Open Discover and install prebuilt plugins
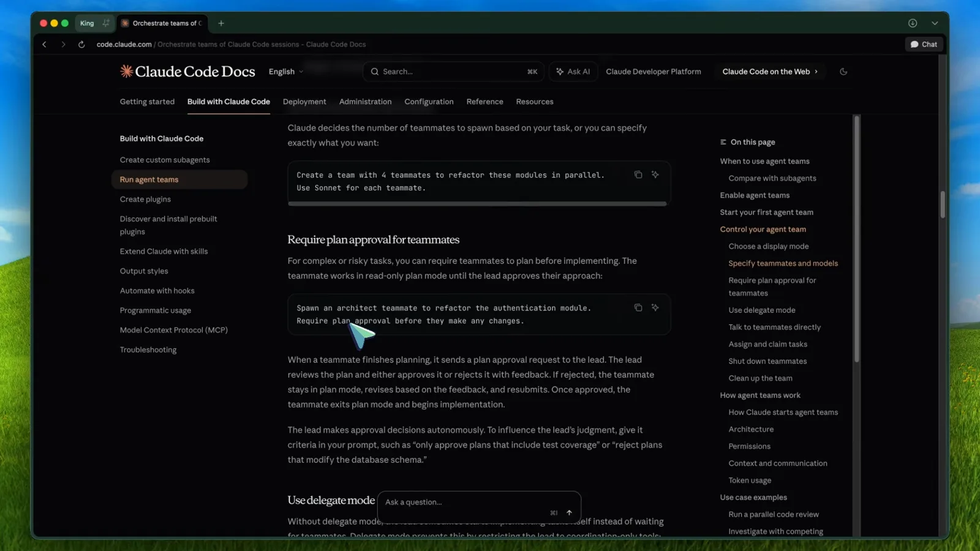This screenshot has height=551, width=980. point(168,225)
